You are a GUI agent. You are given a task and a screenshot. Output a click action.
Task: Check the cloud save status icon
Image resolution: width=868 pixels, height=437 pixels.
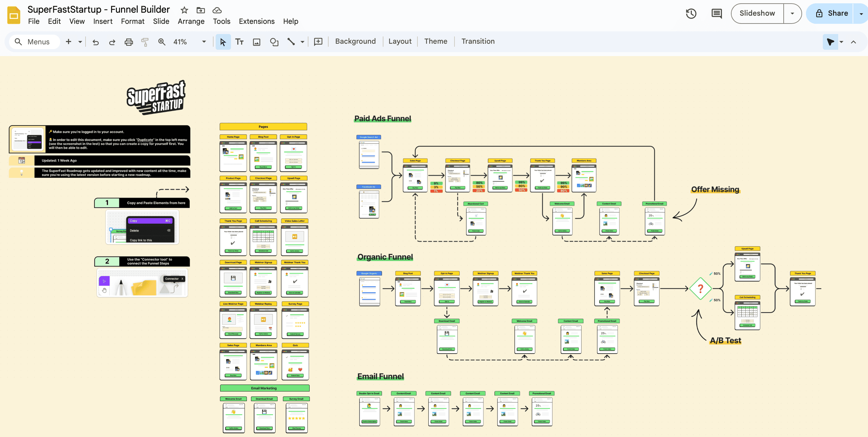point(217,10)
